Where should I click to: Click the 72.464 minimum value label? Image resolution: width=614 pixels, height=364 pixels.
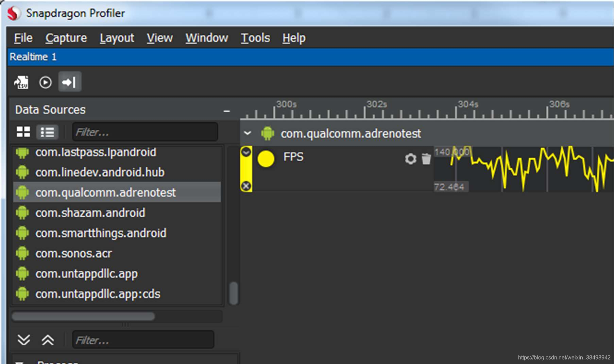(x=449, y=187)
